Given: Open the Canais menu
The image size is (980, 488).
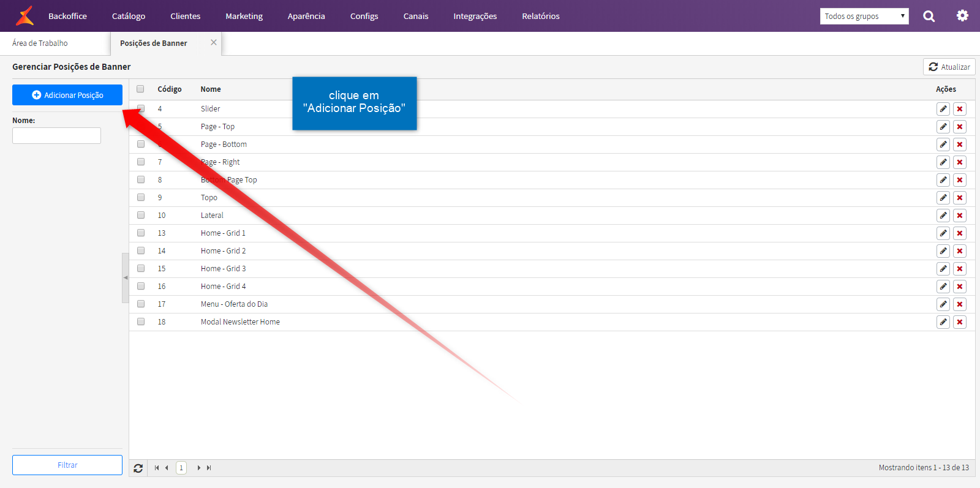Looking at the screenshot, I should click(416, 16).
